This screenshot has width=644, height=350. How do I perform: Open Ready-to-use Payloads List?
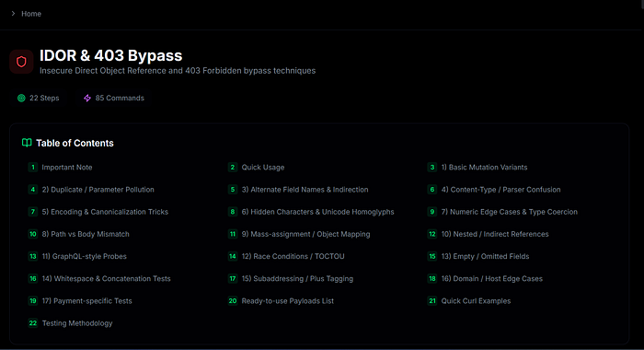point(287,300)
